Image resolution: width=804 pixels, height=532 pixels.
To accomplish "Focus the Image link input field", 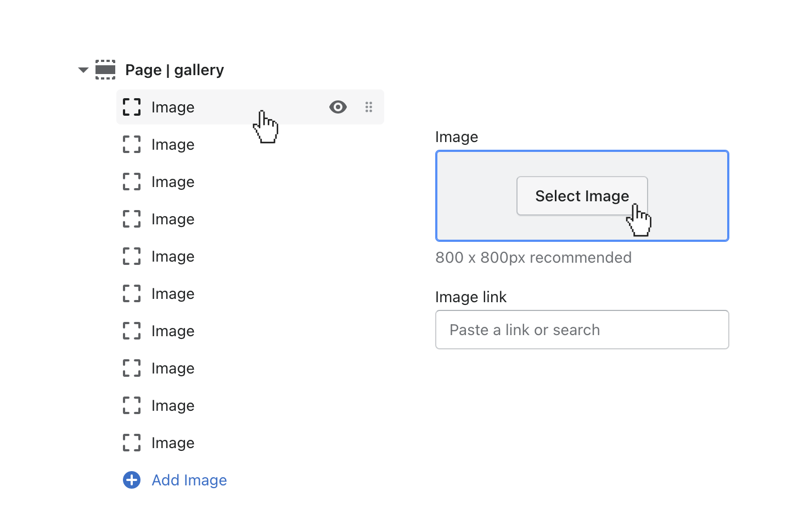I will 582,330.
